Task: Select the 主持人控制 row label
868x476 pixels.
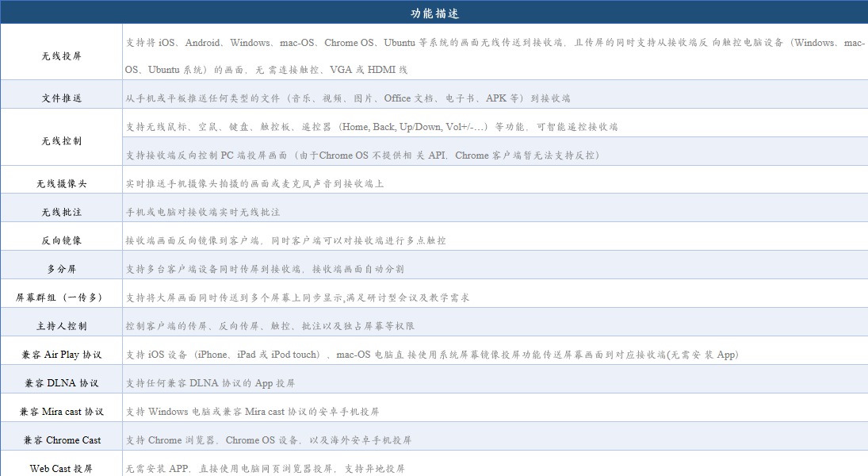Action: pos(62,326)
